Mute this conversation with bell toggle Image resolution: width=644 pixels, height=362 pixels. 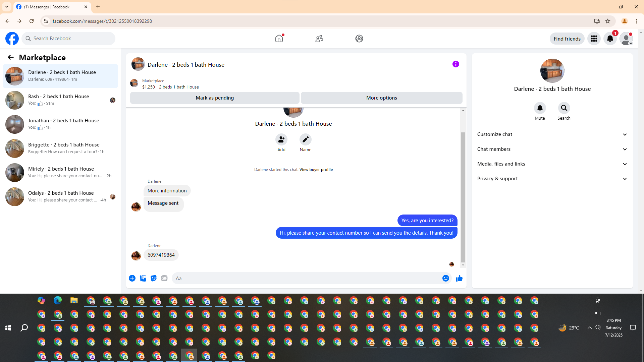(x=540, y=108)
